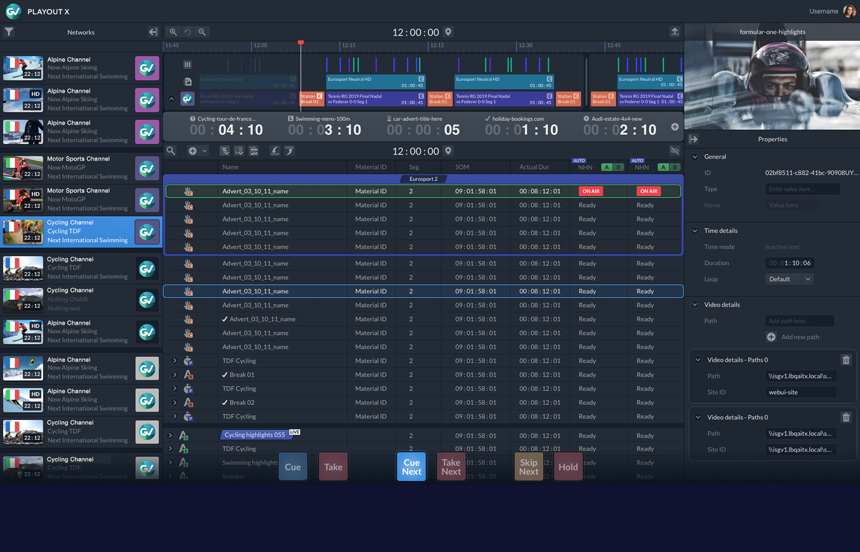This screenshot has height=552, width=860.
Task: Open the Loop dropdown set to Default
Action: coord(789,279)
